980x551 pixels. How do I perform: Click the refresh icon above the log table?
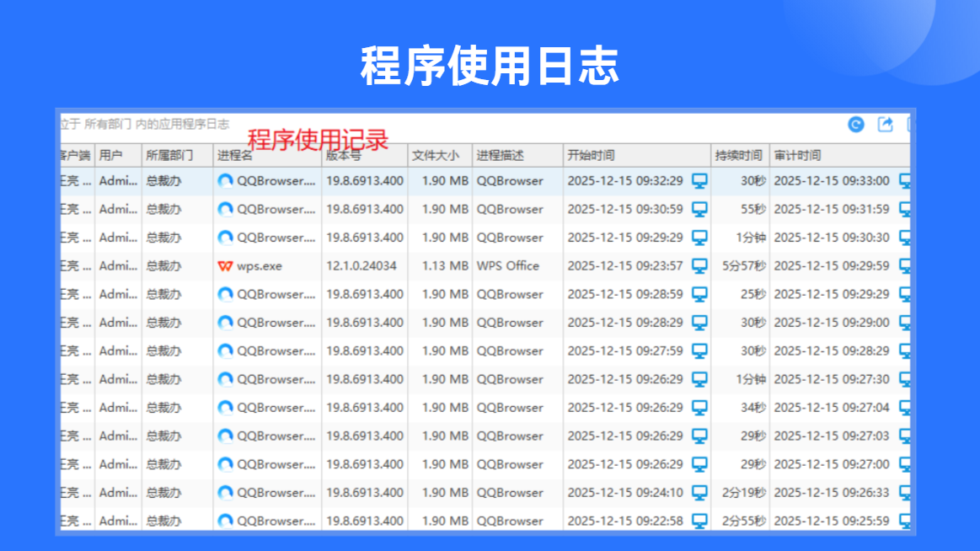tap(855, 125)
